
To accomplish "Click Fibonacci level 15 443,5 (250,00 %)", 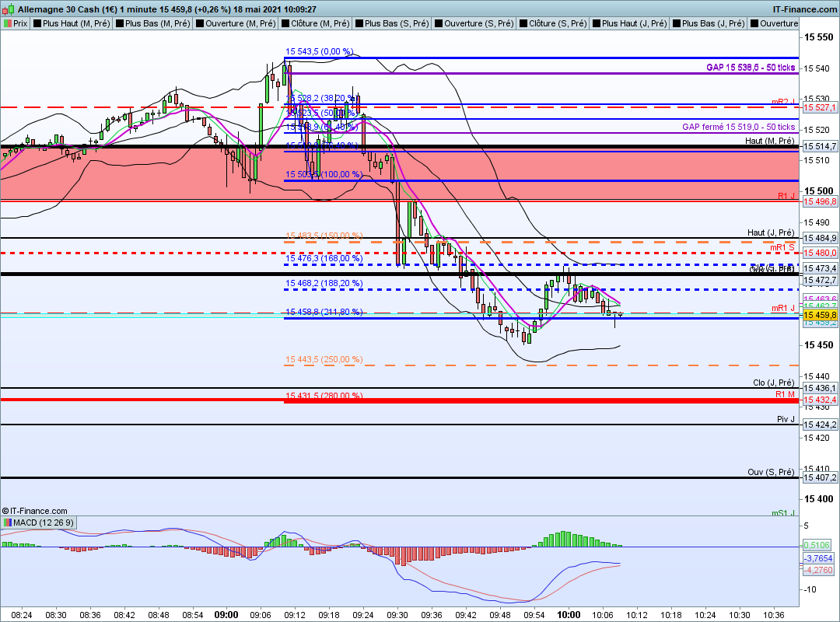I will [x=324, y=359].
